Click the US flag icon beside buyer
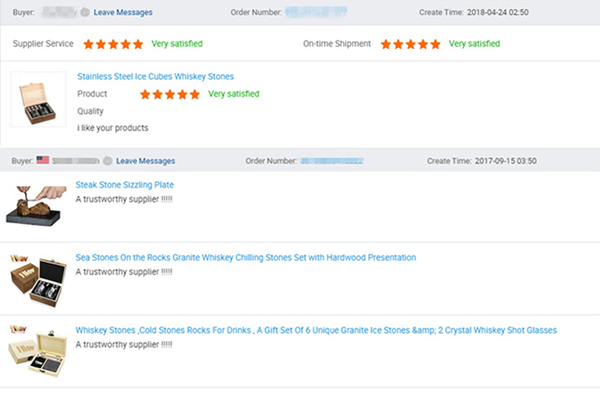The image size is (600, 396). click(x=43, y=160)
